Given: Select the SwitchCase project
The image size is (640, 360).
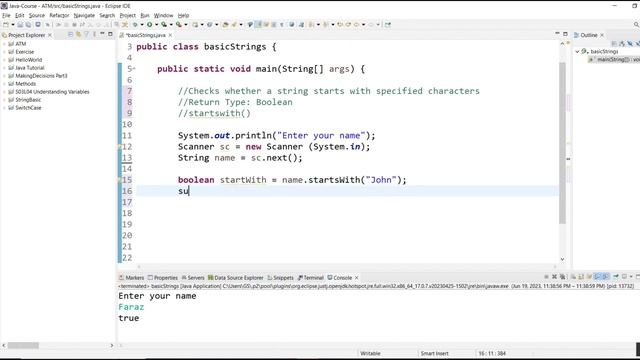Looking at the screenshot, I should [x=28, y=108].
